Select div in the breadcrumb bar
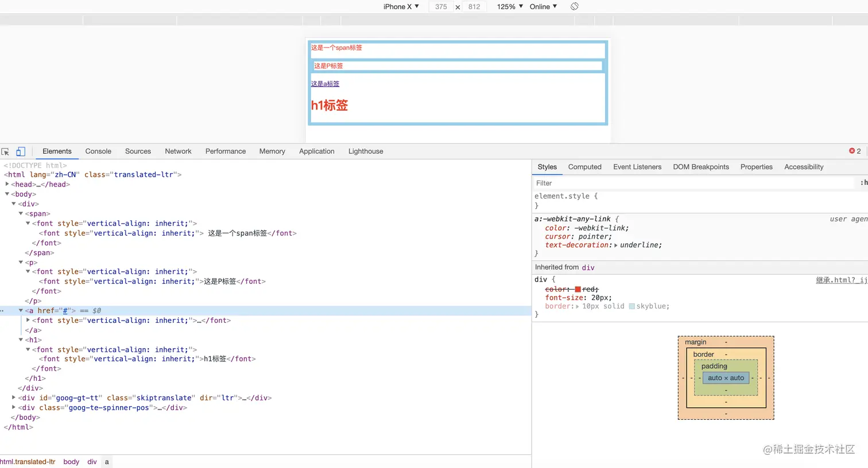868x468 pixels. [x=92, y=462]
